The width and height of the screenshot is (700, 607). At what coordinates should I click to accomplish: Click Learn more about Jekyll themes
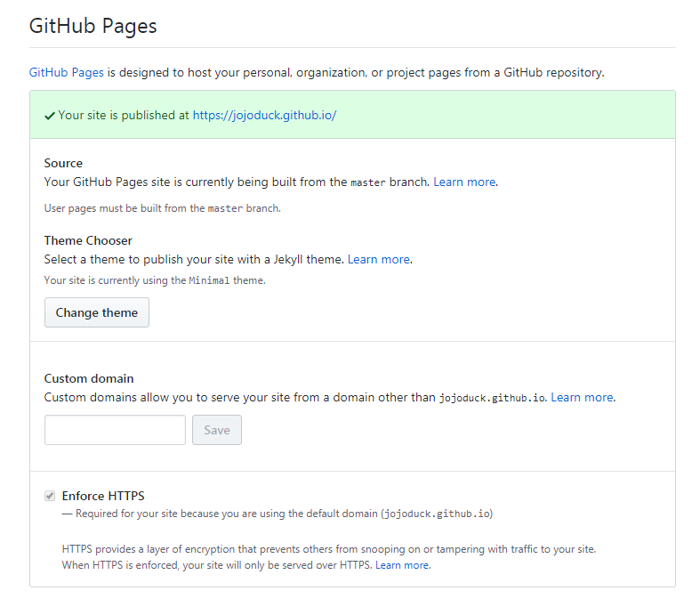tap(378, 259)
